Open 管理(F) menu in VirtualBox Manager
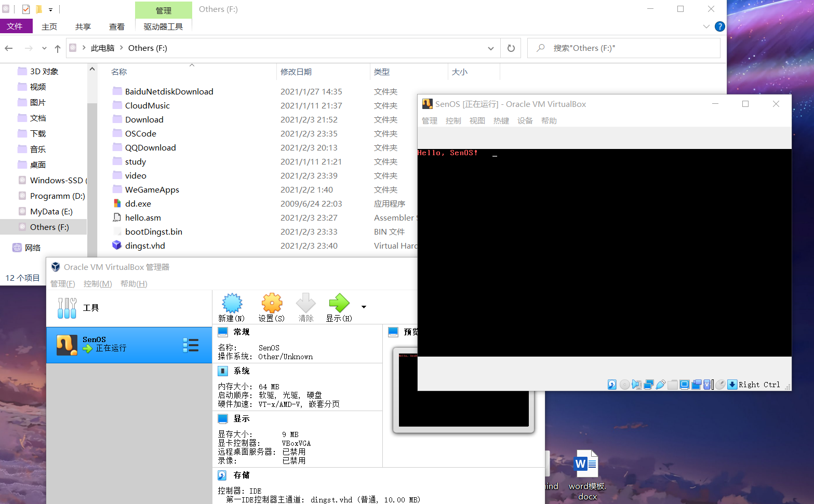Viewport: 814px width, 504px height. [x=63, y=283]
